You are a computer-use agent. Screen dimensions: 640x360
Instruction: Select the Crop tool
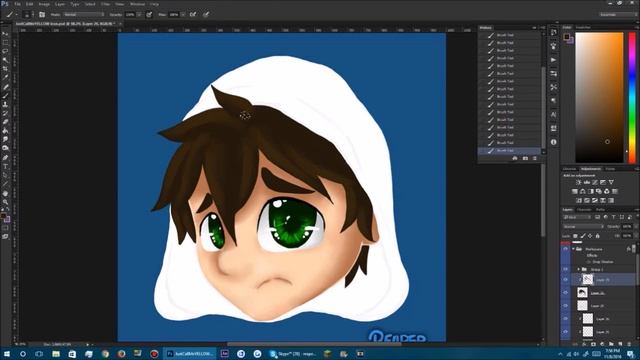[5, 69]
